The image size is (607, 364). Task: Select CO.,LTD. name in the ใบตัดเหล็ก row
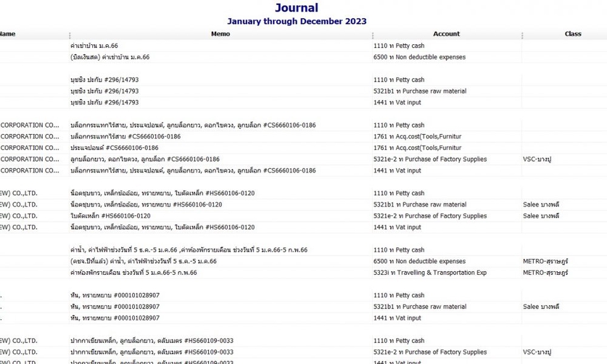pos(18,216)
